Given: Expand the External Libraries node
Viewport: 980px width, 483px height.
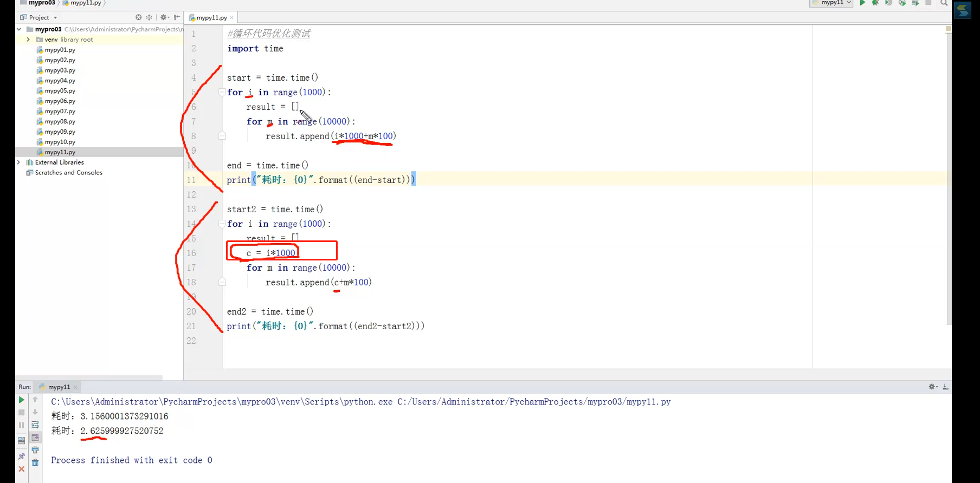Looking at the screenshot, I should [19, 162].
